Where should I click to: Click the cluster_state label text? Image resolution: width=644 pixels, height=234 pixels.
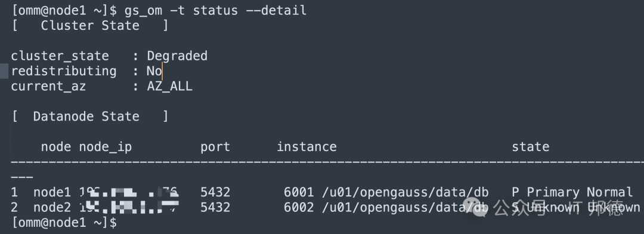[60, 56]
